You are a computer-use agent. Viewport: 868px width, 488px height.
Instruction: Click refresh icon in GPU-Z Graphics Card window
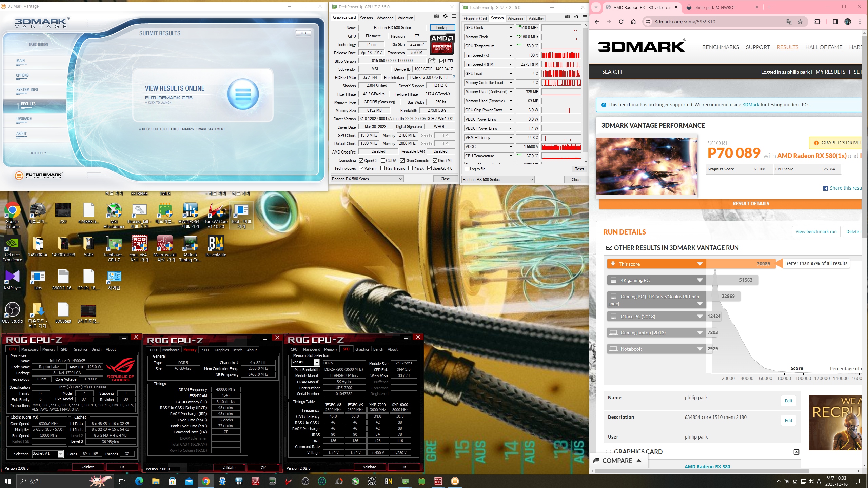click(446, 16)
